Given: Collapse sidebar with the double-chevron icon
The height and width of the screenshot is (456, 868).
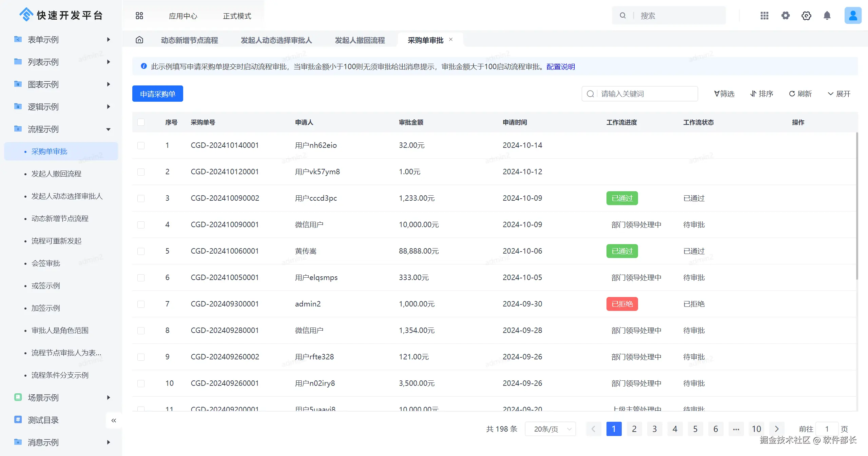Looking at the screenshot, I should tap(114, 420).
